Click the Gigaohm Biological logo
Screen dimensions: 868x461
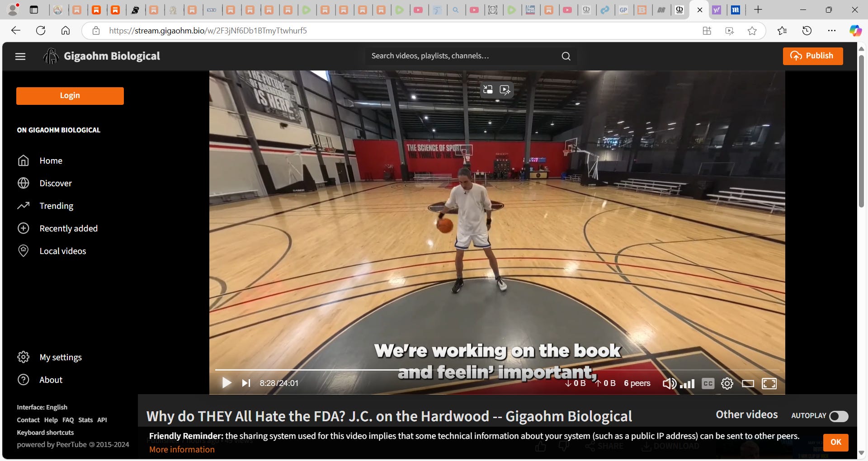pyautogui.click(x=101, y=56)
